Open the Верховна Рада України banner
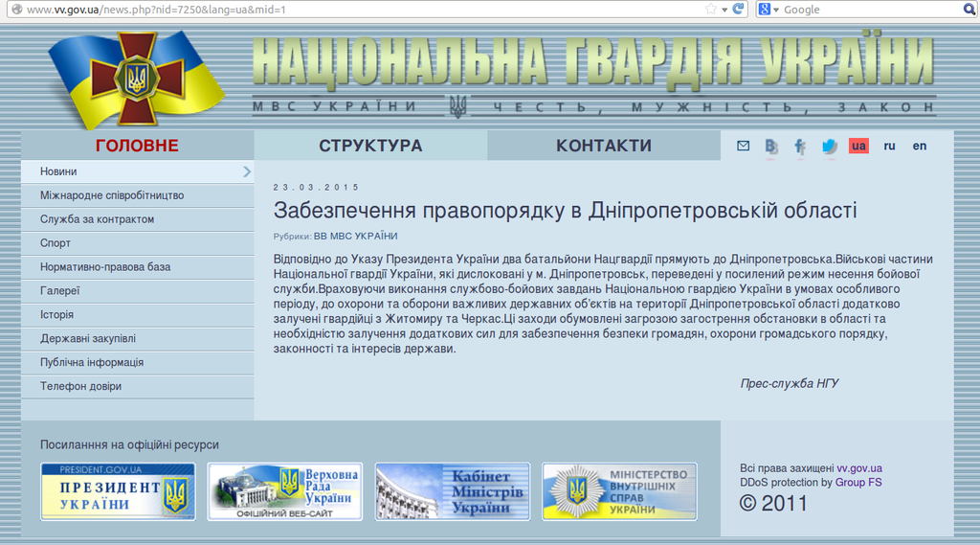Image resolution: width=980 pixels, height=545 pixels. tap(285, 491)
